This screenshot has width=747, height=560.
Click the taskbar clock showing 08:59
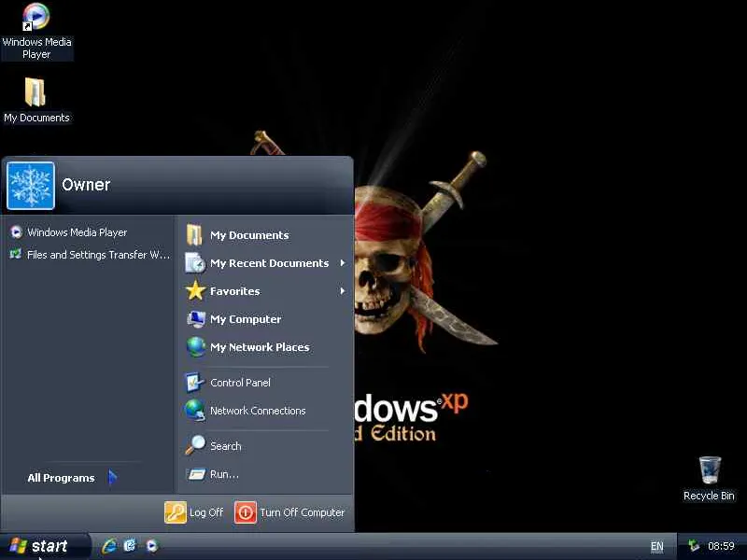pos(721,546)
